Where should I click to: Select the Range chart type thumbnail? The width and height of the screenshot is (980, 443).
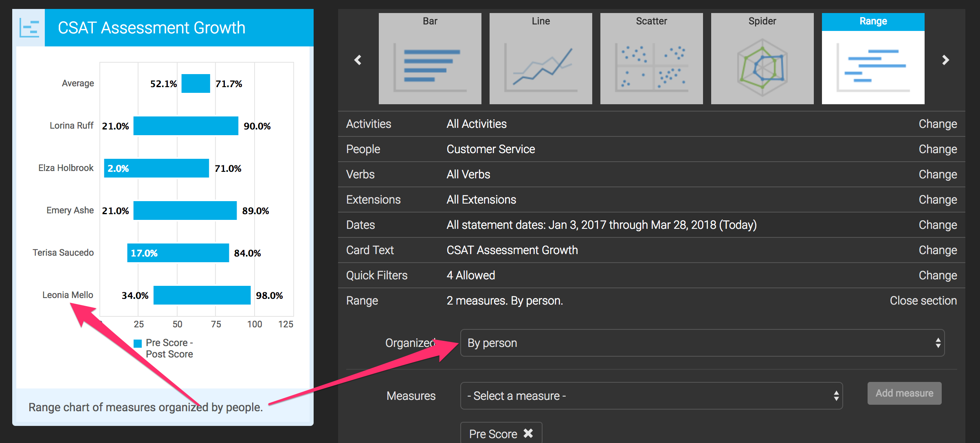(x=873, y=59)
